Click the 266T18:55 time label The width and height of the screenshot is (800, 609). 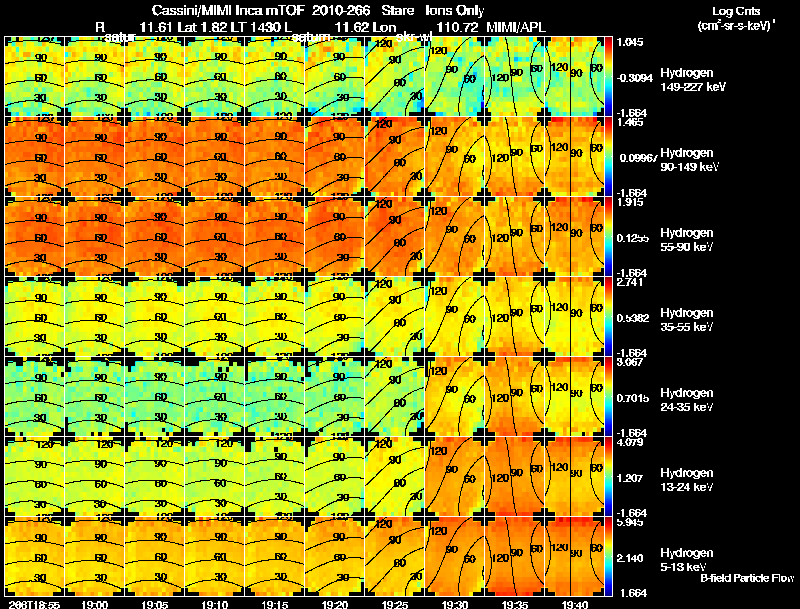[34, 605]
